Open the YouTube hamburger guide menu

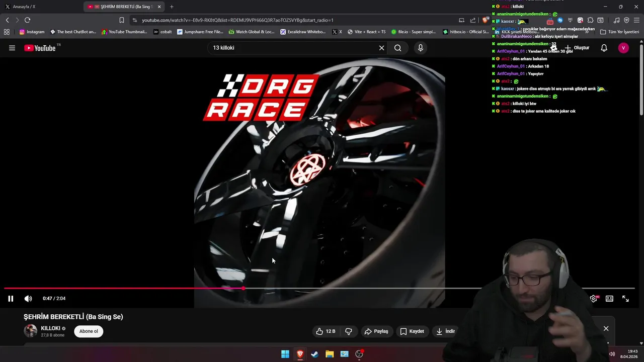tap(12, 48)
